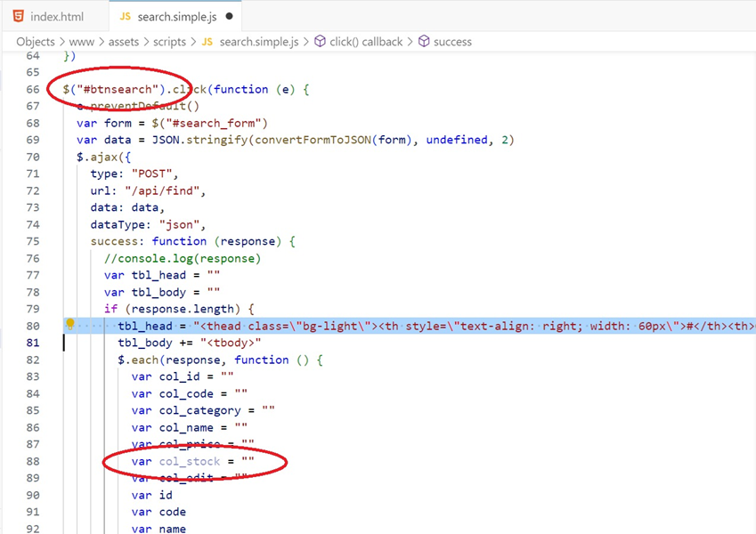Open the Objects breadcrumb folder
This screenshot has width=756, height=534.
(x=36, y=42)
